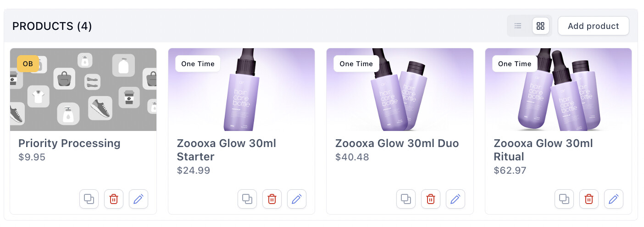
Task: Edit Zoooxa Glow 30ml Ritual product
Action: (614, 199)
